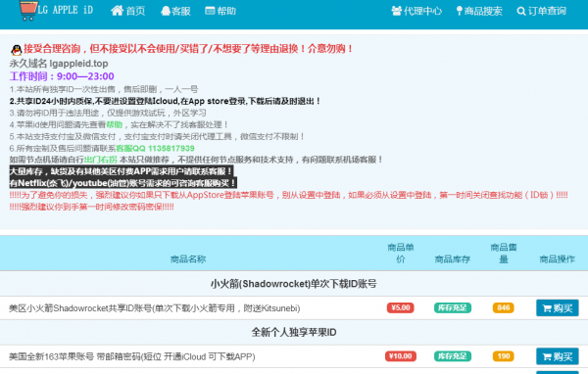This screenshot has width=588, height=374.
Task: Buy the 美国全新163苹果账号
Action: click(x=558, y=356)
